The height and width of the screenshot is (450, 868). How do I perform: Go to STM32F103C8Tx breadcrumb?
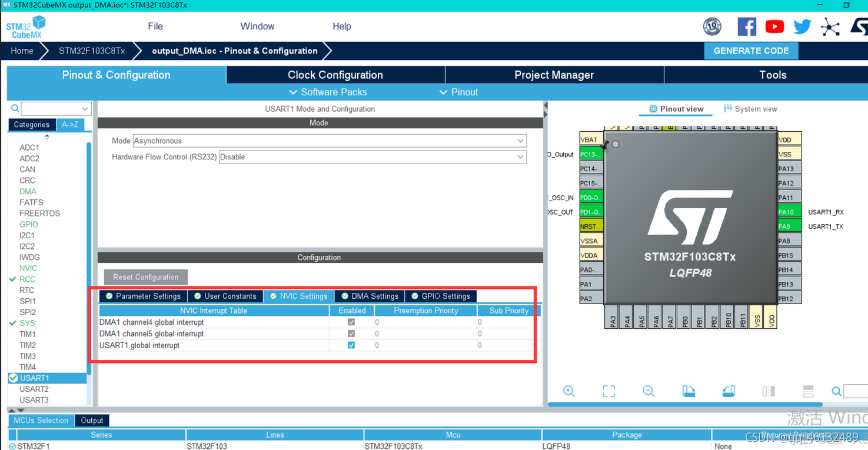click(x=92, y=51)
